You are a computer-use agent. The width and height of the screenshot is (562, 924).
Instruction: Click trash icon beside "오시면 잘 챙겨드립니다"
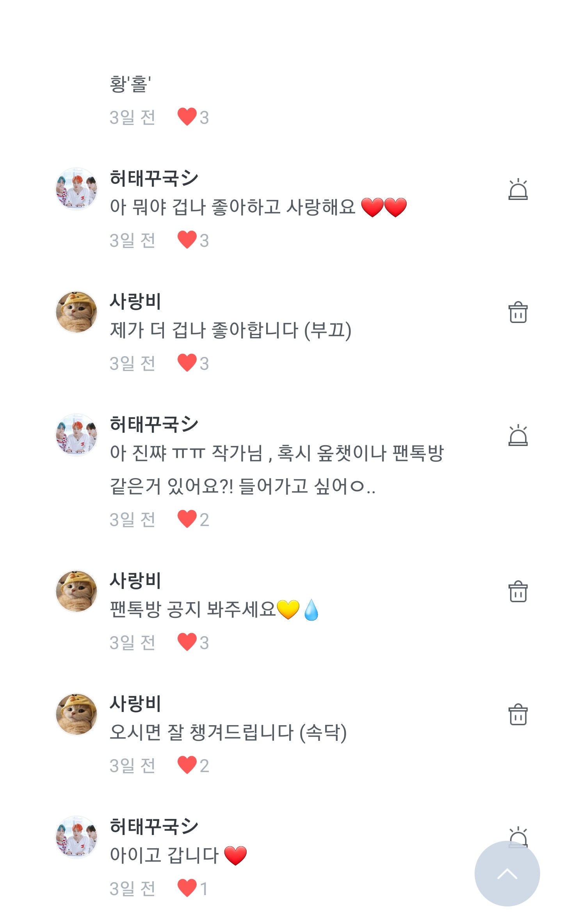518,715
